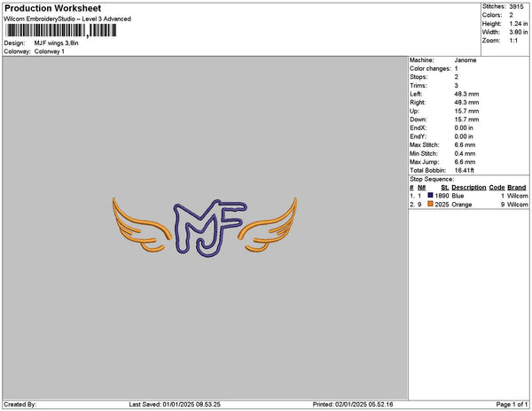This screenshot has height=411, width=532.
Task: Click the blue color swatch in Stop Sequence
Action: 430,195
